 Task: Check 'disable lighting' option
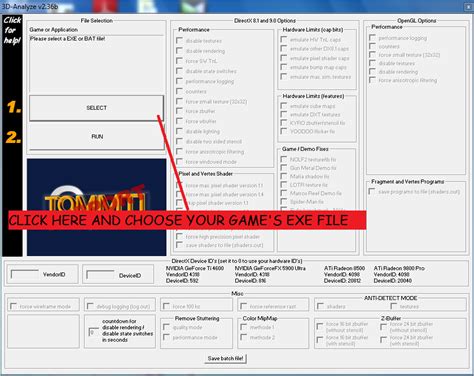[x=179, y=131]
